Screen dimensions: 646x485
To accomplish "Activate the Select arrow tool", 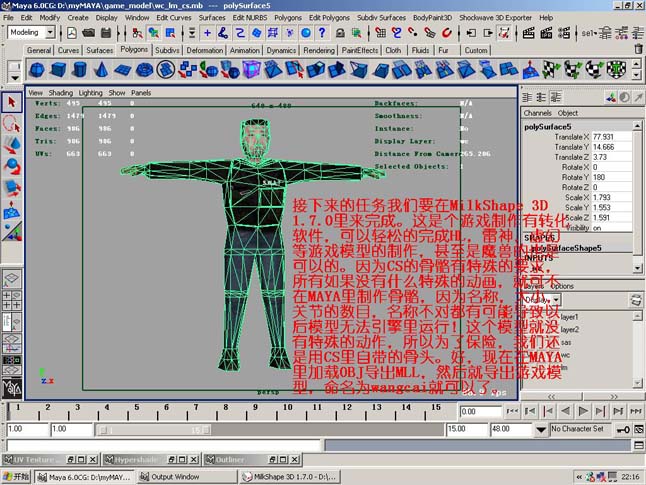I will pos(12,102).
